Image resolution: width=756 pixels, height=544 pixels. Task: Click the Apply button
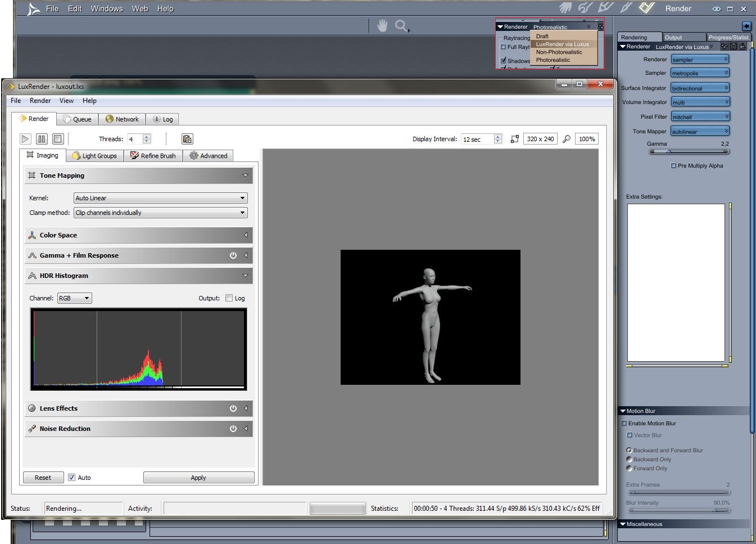(198, 478)
